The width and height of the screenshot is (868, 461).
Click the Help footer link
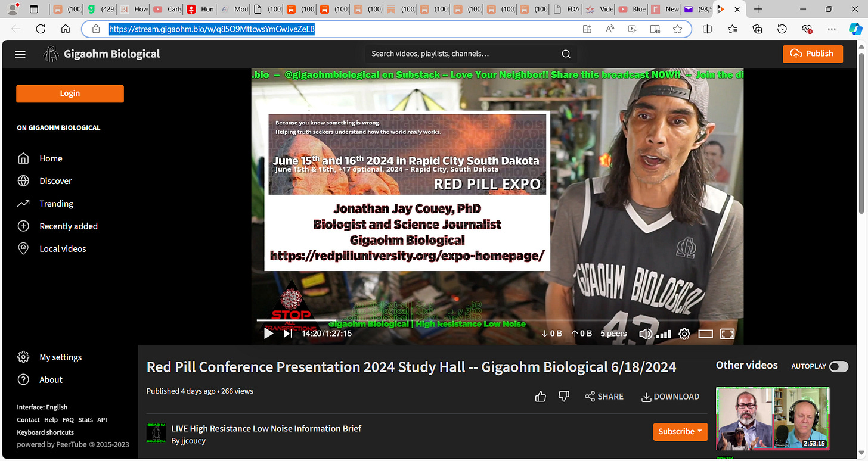[51, 420]
